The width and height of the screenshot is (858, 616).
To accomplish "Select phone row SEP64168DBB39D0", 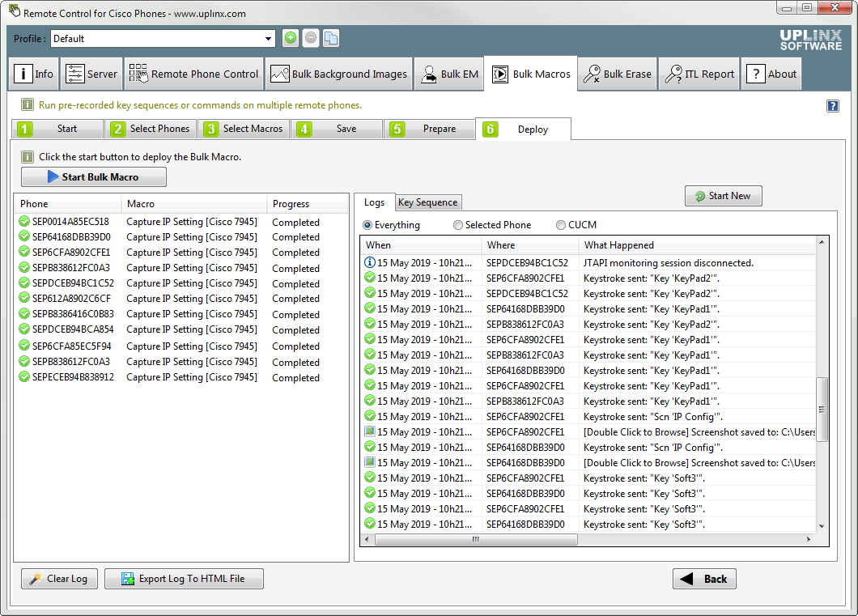I will tap(181, 237).
